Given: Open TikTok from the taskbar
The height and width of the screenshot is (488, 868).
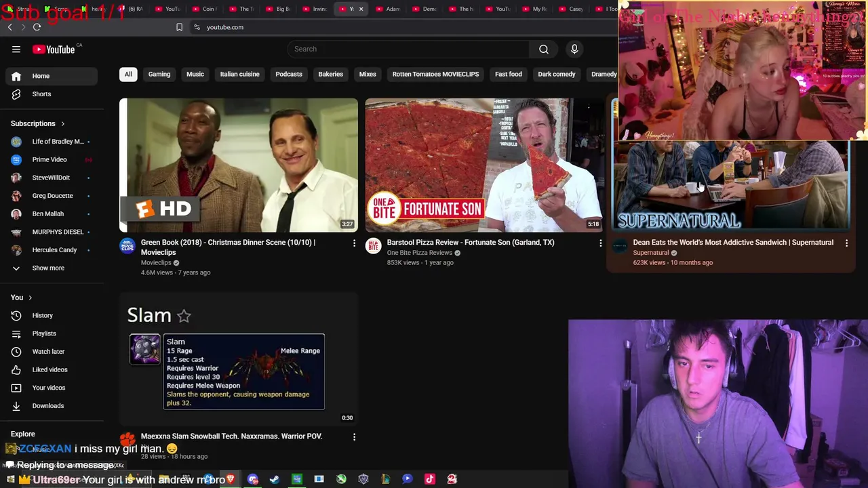Looking at the screenshot, I should click(x=429, y=479).
